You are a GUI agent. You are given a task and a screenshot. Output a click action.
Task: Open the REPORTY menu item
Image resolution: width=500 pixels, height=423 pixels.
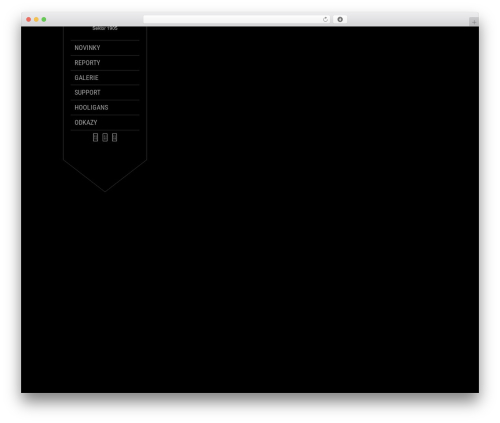tap(87, 63)
